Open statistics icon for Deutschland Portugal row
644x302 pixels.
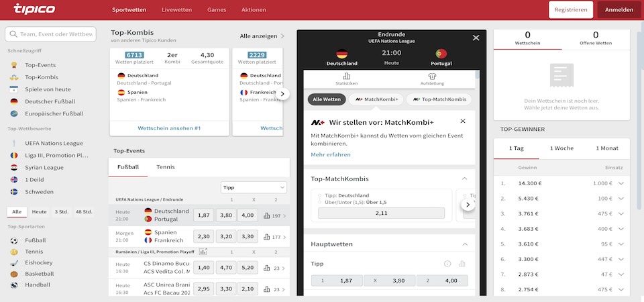tap(266, 215)
